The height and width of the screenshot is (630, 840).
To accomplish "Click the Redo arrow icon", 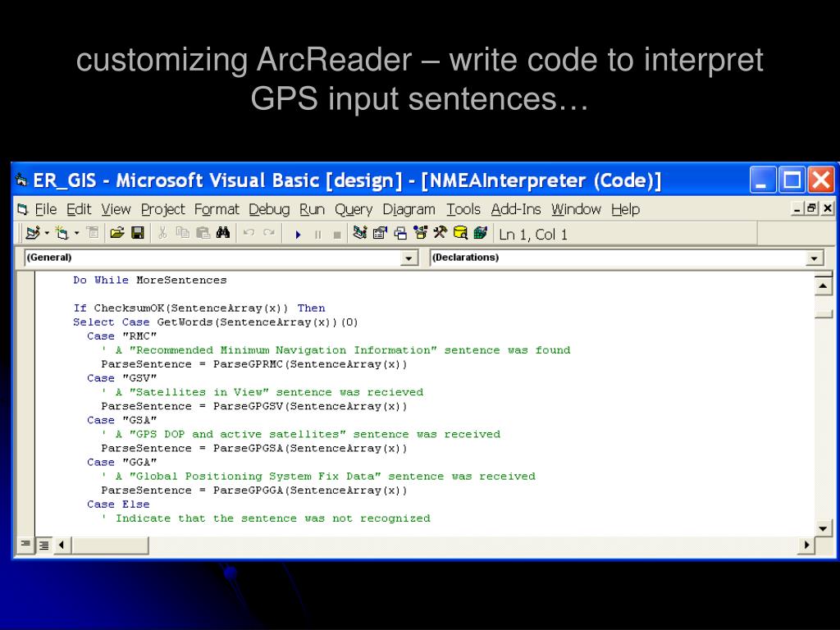I will [269, 232].
